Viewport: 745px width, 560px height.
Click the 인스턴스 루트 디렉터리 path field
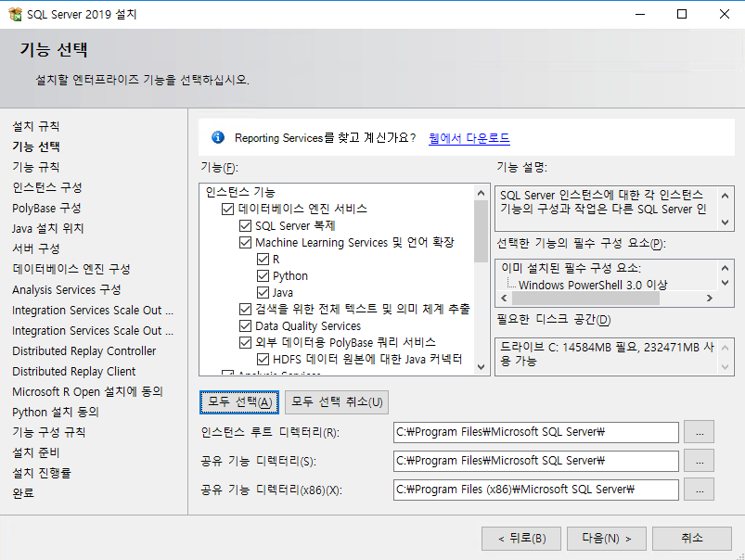tap(536, 432)
